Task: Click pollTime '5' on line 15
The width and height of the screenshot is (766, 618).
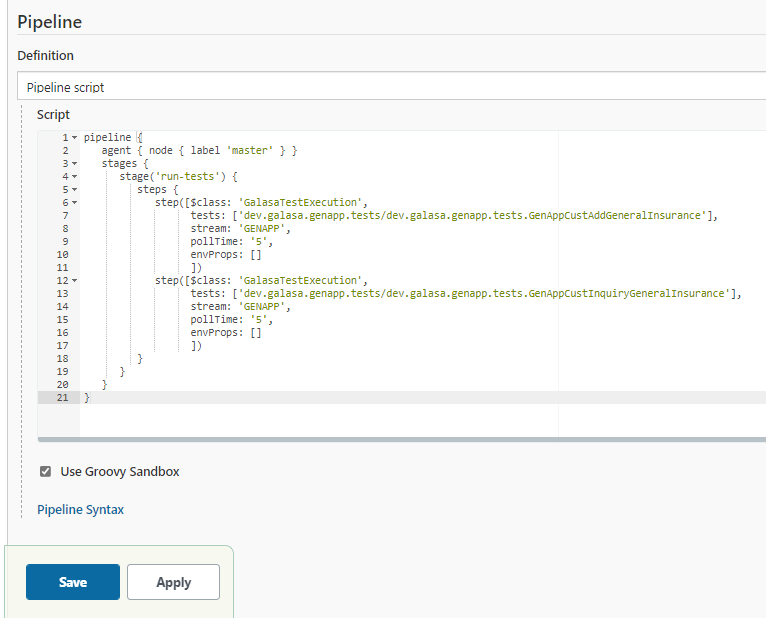Action: pyautogui.click(x=232, y=320)
